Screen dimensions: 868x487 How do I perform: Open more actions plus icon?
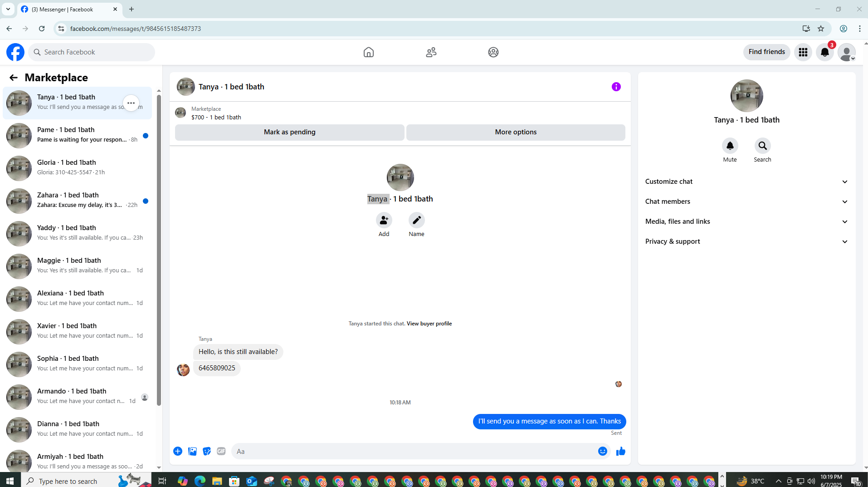click(x=178, y=451)
